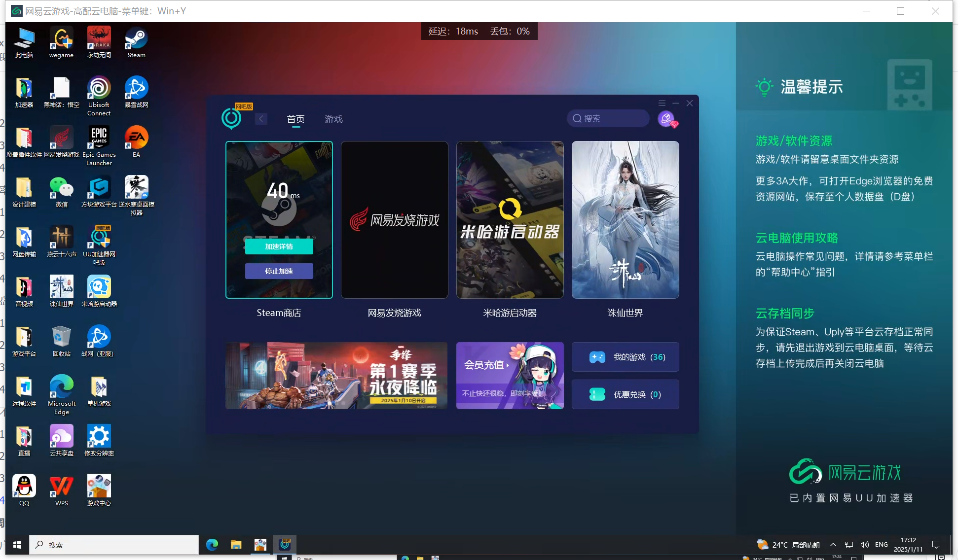Click taskbar 搜索 box
The image size is (958, 560).
(114, 545)
